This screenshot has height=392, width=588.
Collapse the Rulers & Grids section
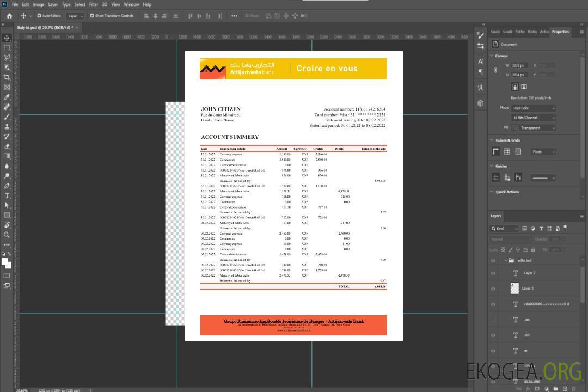point(492,140)
